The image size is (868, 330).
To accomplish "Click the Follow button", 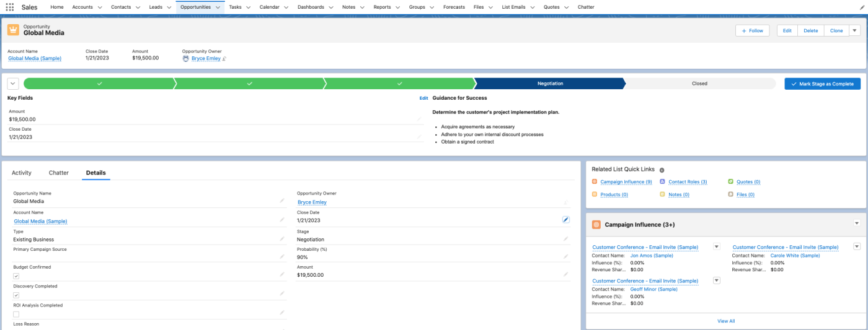I will click(752, 30).
